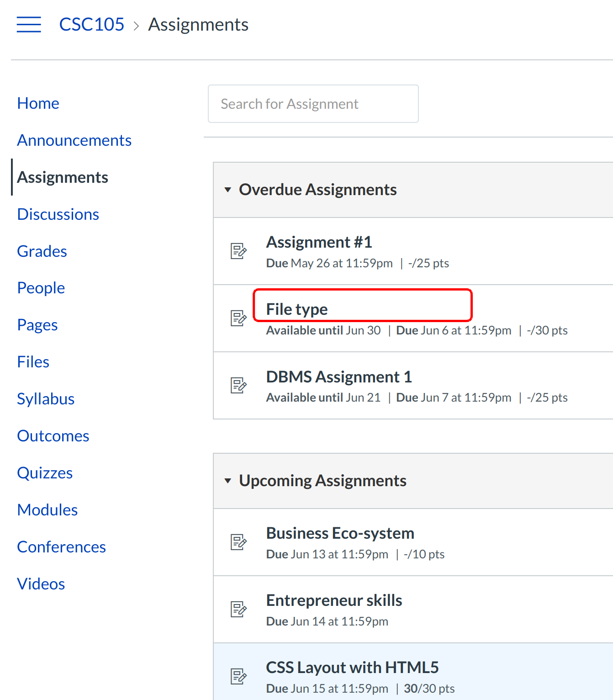Click the Assignment #1 assignment icon
613x700 pixels.
pyautogui.click(x=238, y=251)
